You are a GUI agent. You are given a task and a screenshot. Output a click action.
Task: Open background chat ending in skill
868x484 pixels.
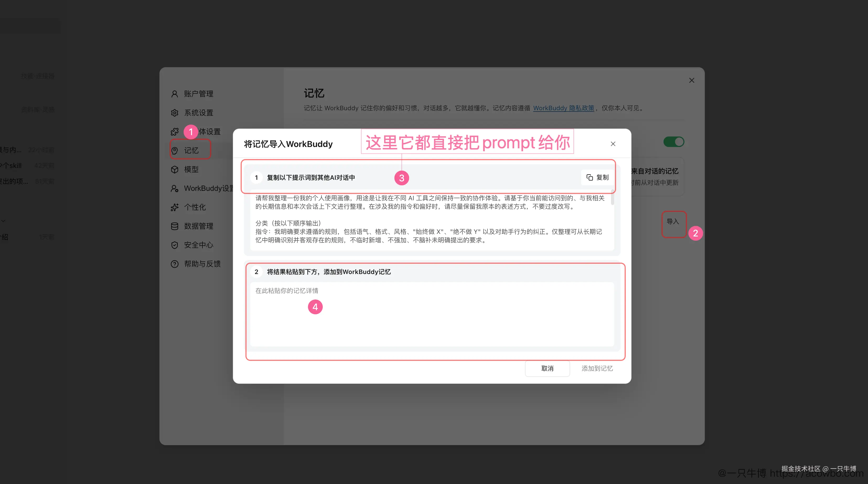[27, 165]
